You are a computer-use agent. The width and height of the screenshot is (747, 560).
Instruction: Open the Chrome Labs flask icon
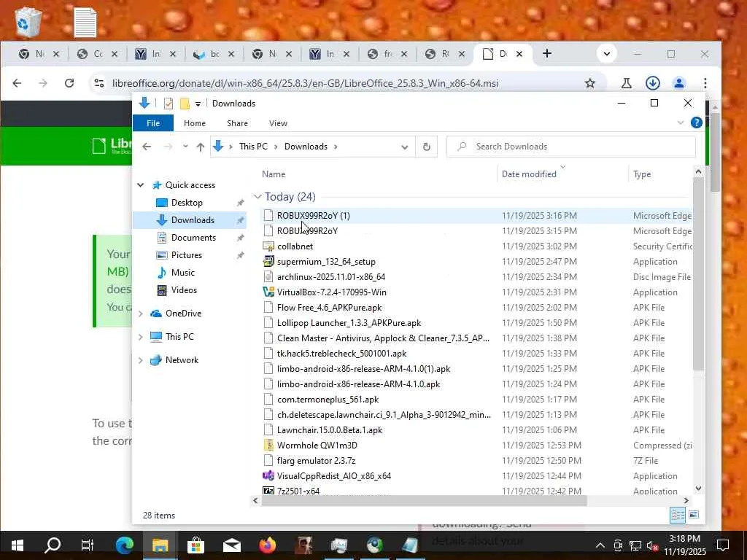[x=627, y=83]
